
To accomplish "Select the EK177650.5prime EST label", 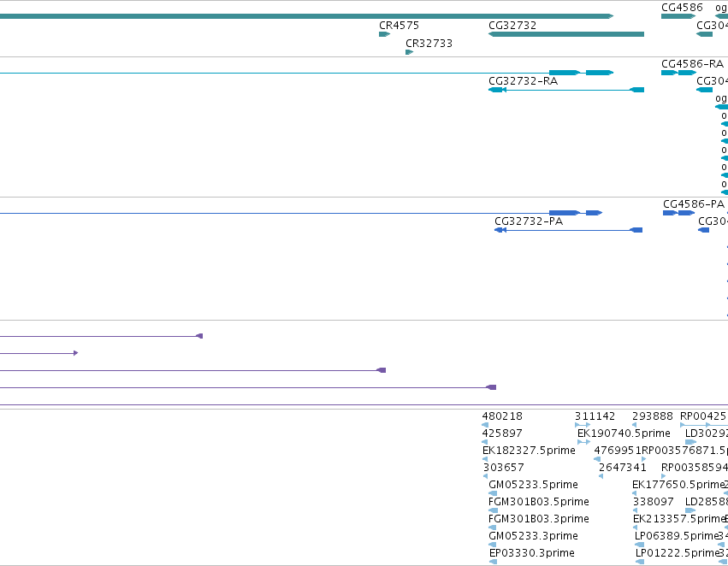I will tap(678, 485).
